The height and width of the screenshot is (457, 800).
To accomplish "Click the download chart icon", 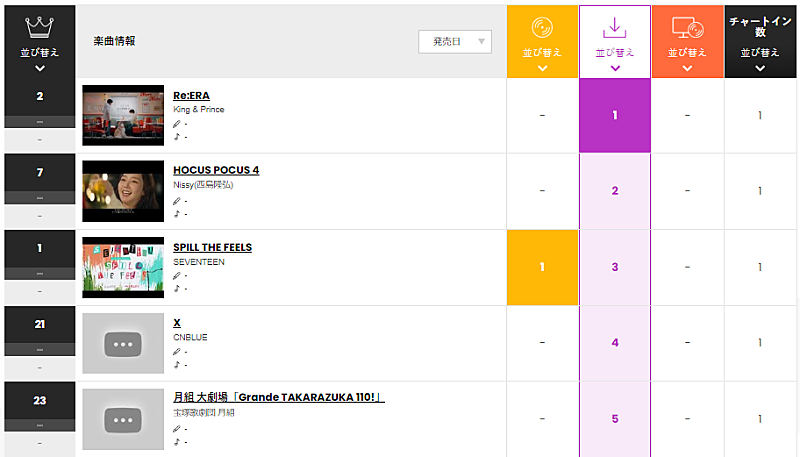I will click(x=615, y=27).
